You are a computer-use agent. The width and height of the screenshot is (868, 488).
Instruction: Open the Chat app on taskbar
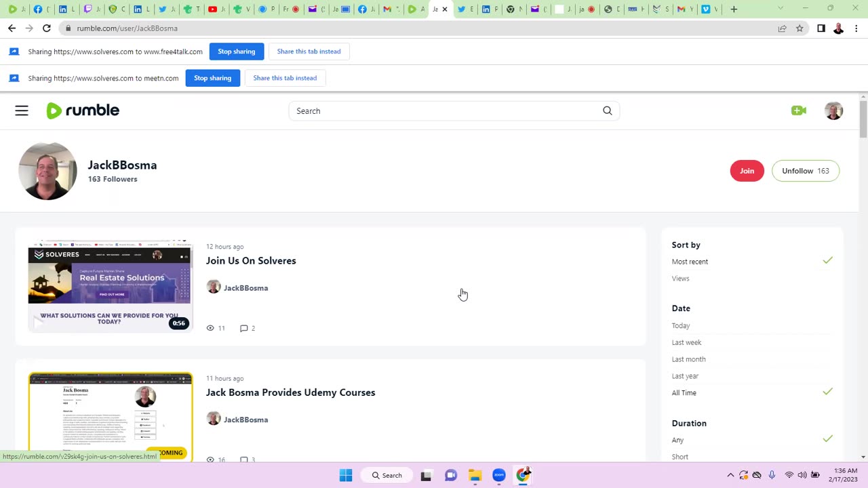[x=451, y=475]
